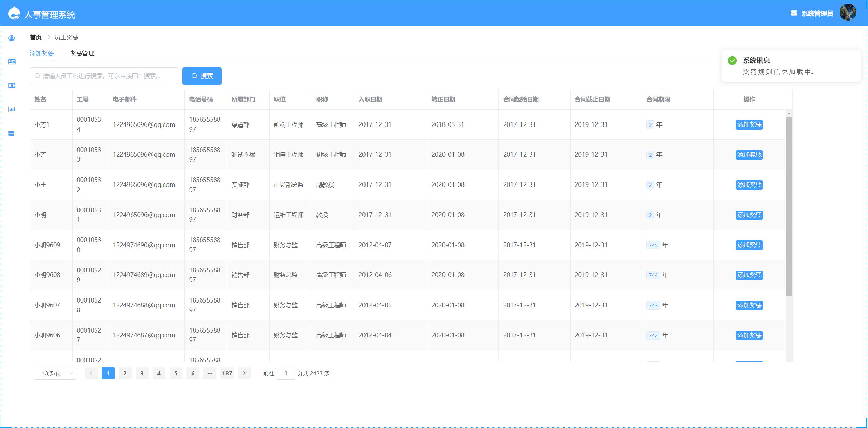
Task: Click the 首页 breadcrumb link
Action: [x=36, y=37]
